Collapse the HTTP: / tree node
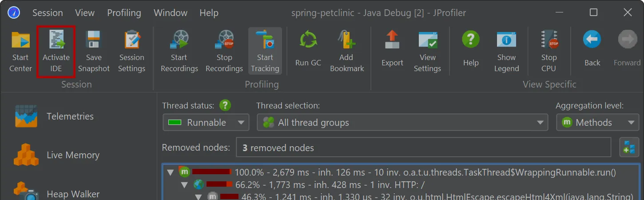644x200 pixels. click(x=185, y=184)
